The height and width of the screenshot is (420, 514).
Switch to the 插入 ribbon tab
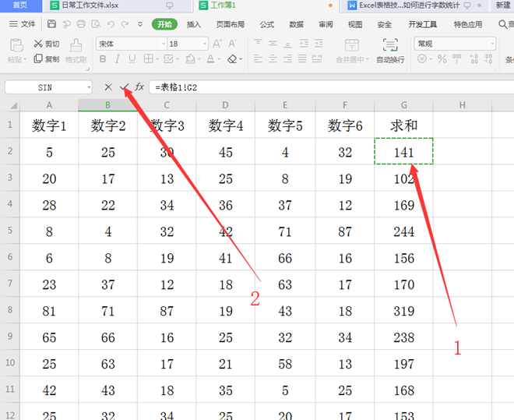pyautogui.click(x=194, y=24)
